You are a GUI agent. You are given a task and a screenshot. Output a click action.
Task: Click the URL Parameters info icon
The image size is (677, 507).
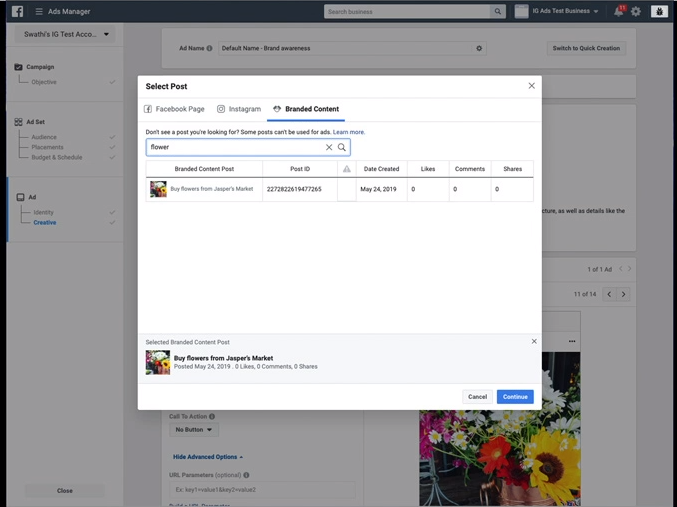(x=246, y=475)
